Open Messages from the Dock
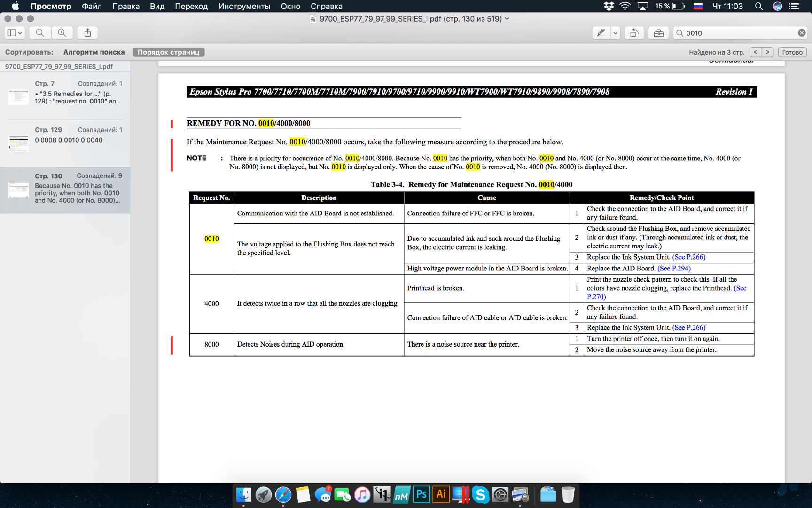812x508 pixels. (x=323, y=495)
